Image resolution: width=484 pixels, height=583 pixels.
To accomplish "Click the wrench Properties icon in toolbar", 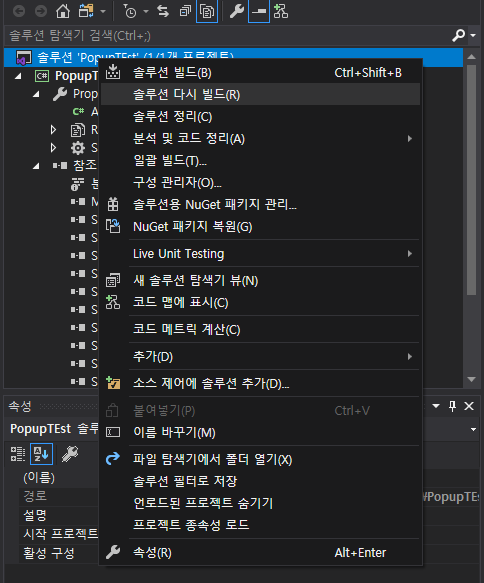I will click(236, 12).
